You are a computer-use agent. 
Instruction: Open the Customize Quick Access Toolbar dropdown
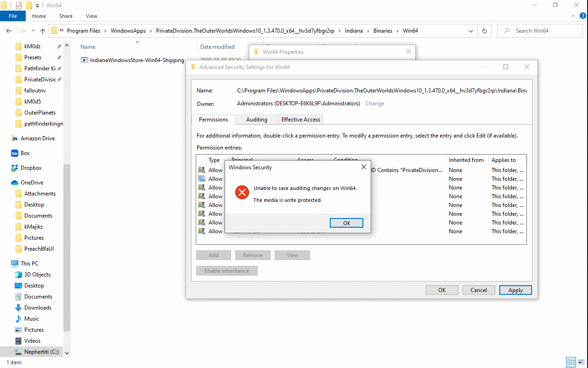pyautogui.click(x=37, y=6)
